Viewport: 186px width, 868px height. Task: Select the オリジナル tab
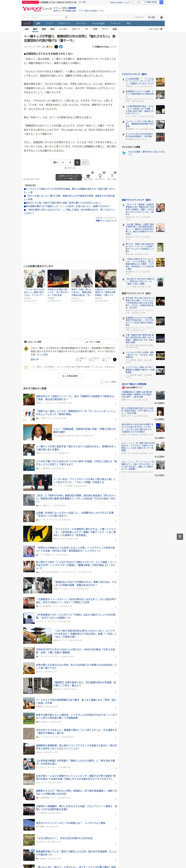[81, 24]
